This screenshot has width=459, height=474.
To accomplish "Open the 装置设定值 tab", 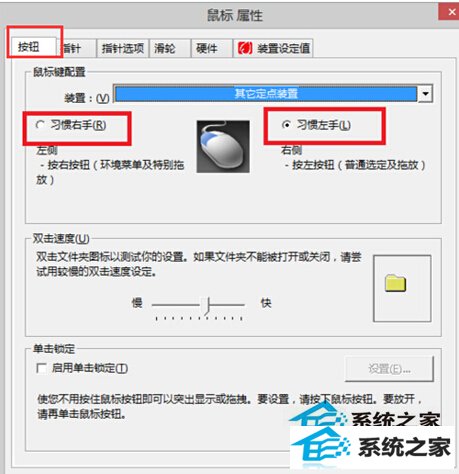I will [273, 49].
